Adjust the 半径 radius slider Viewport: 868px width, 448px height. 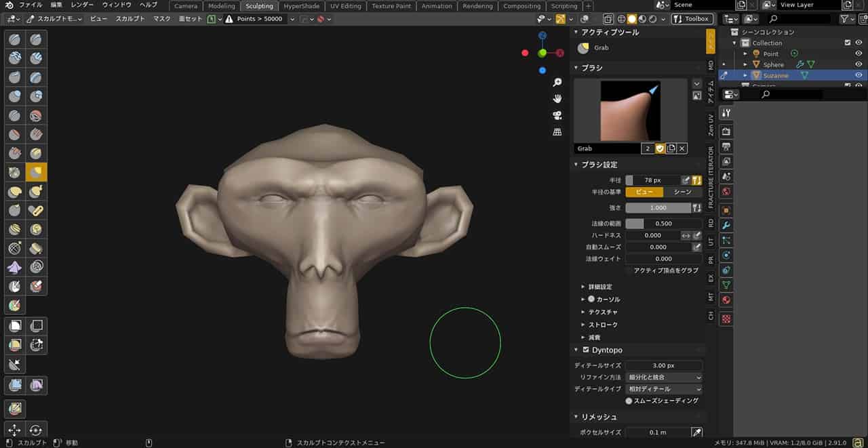652,180
